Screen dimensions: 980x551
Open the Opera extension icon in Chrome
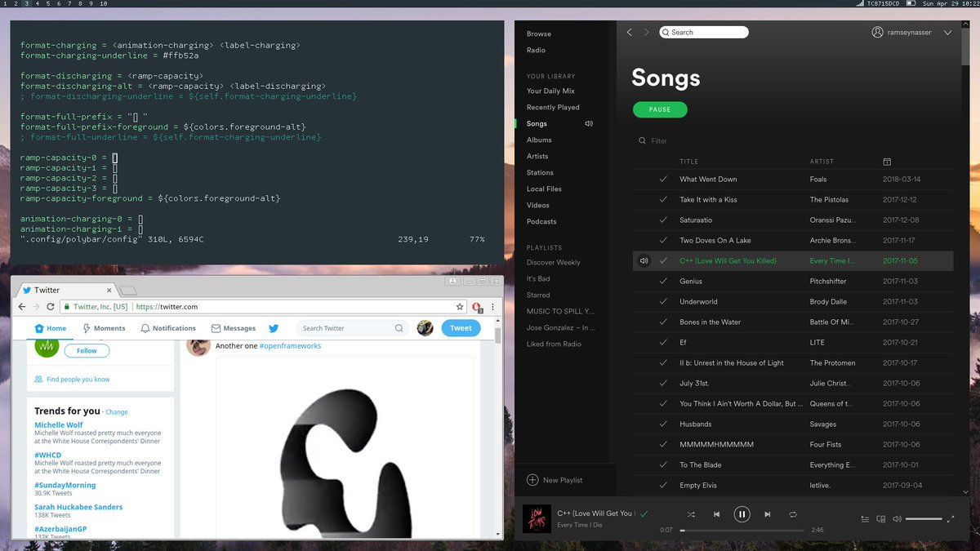pyautogui.click(x=479, y=307)
